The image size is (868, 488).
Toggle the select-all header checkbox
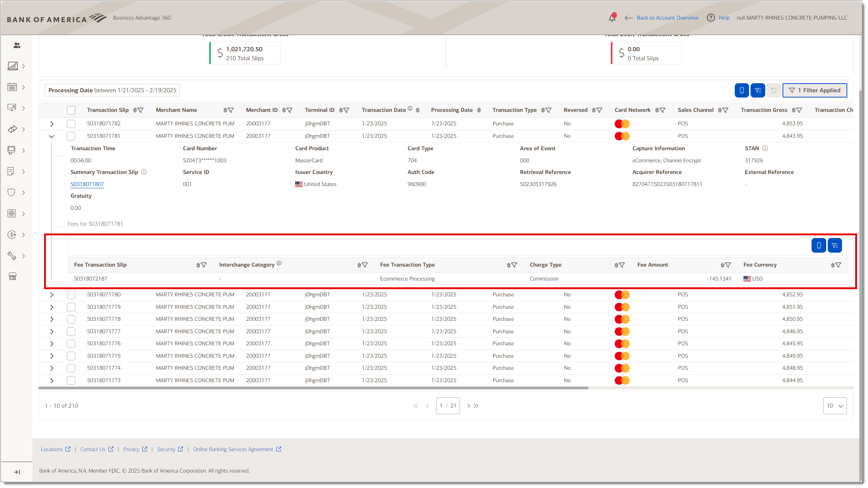(x=71, y=110)
